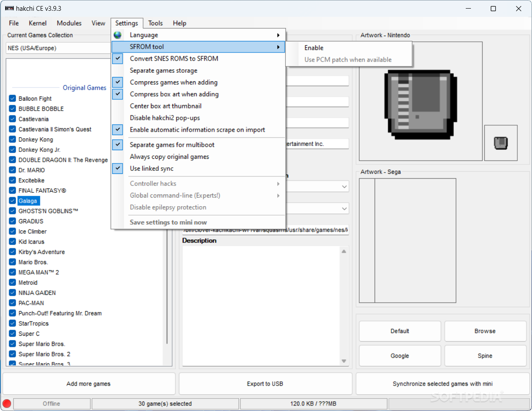
Task: Select the Donkey Kong Jr. entry
Action: pyautogui.click(x=40, y=150)
